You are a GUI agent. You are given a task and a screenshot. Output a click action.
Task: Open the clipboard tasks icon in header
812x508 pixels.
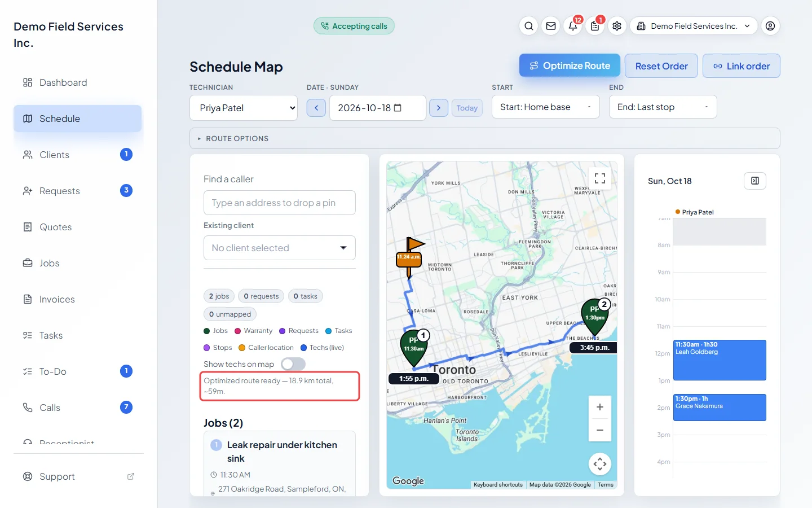[x=595, y=26]
